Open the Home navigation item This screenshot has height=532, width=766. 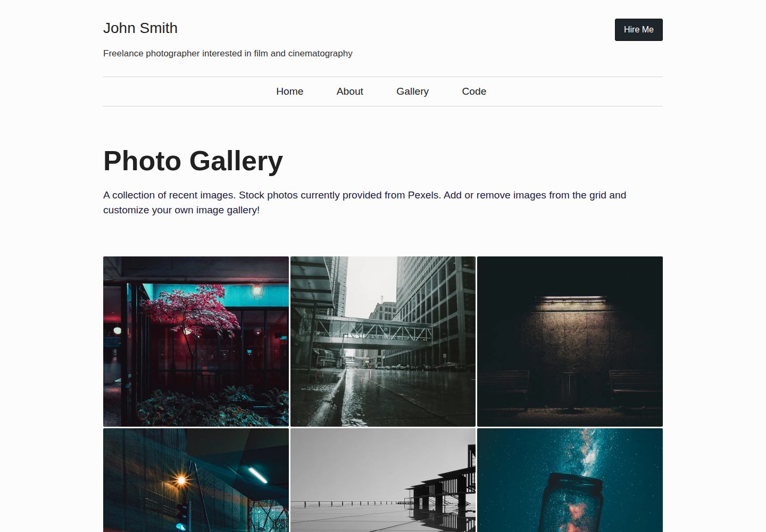click(289, 92)
